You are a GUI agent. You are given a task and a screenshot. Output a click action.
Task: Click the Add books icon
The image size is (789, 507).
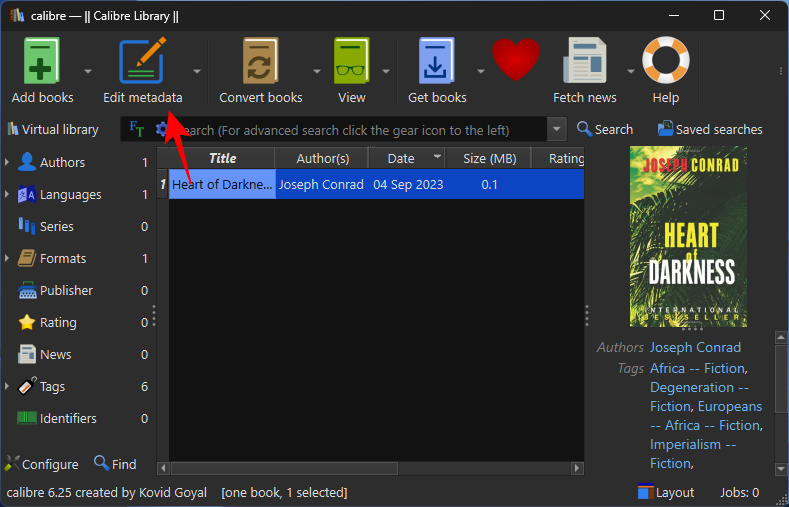click(x=42, y=60)
